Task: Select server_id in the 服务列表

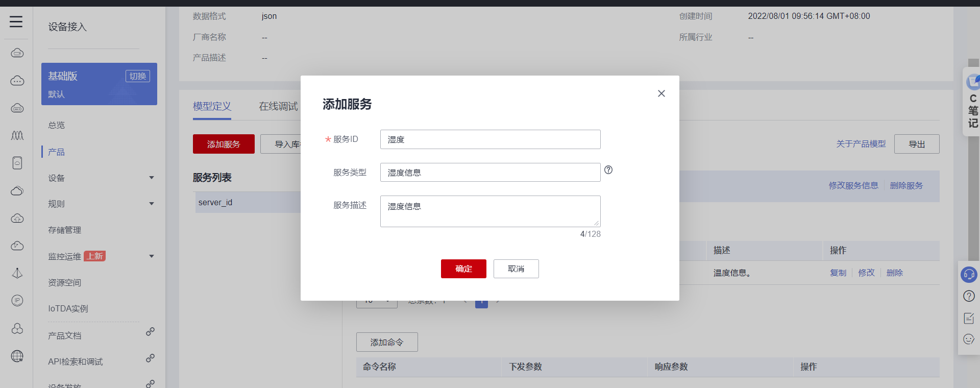Action: [248, 203]
